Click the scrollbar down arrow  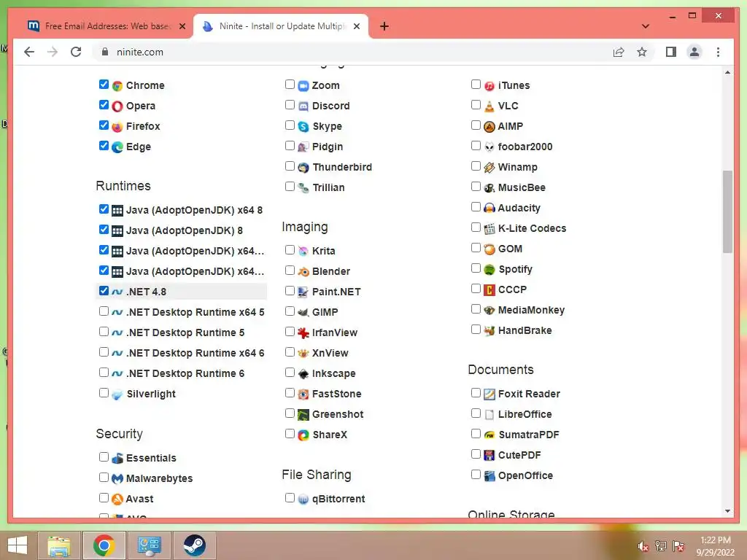click(x=727, y=511)
